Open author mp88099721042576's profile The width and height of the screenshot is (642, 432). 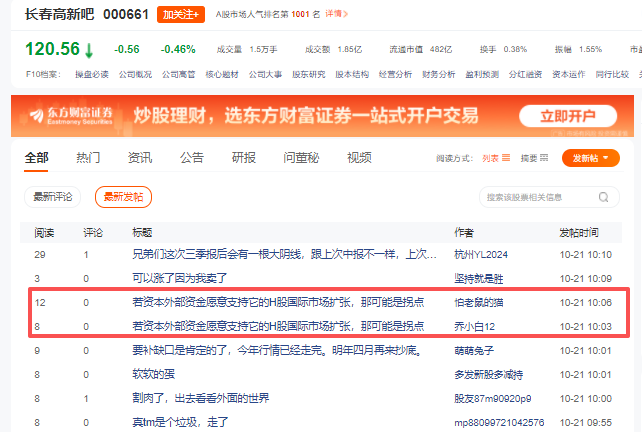pyautogui.click(x=499, y=423)
